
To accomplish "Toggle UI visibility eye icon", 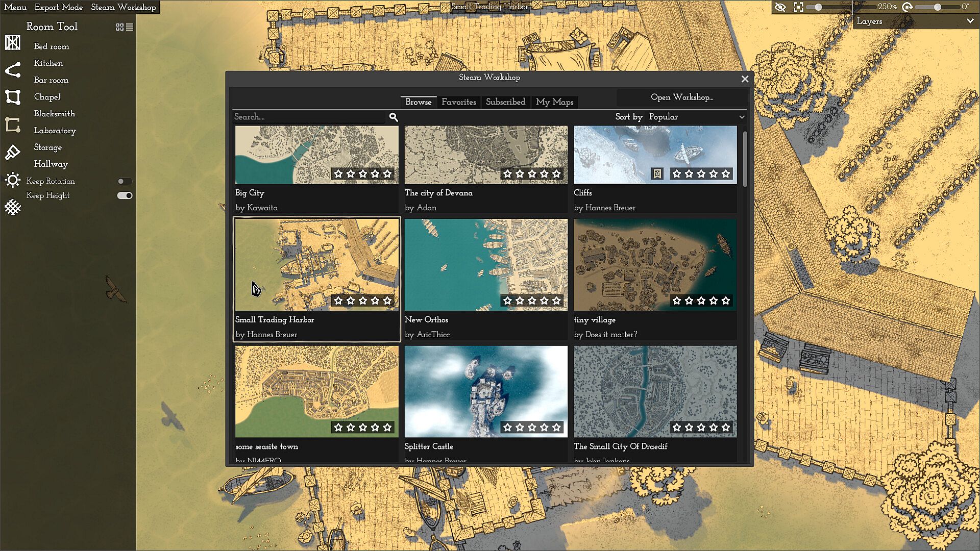I will point(780,7).
